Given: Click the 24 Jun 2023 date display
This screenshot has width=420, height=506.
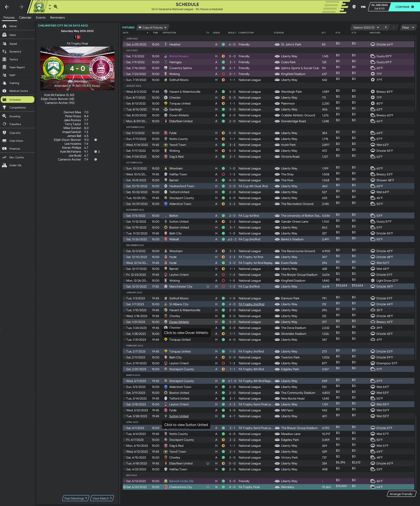Looking at the screenshot, I should pos(380,7).
